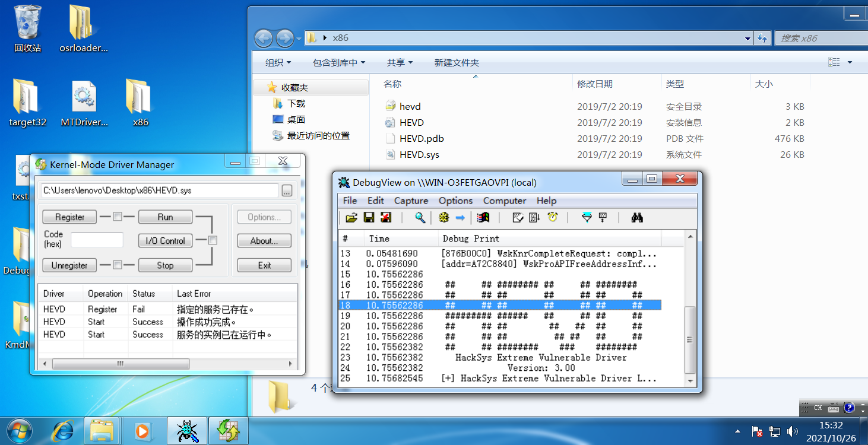Click the Register button in Driver Manager
Viewport: 868px width, 445px height.
tap(70, 217)
